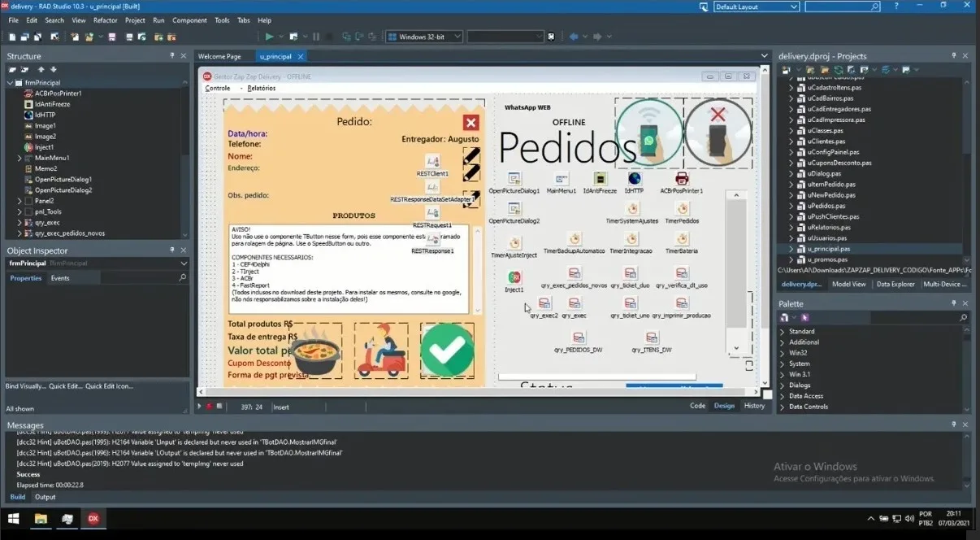Switch to the Output tab in Messages
Image resolution: width=980 pixels, height=540 pixels.
click(46, 497)
